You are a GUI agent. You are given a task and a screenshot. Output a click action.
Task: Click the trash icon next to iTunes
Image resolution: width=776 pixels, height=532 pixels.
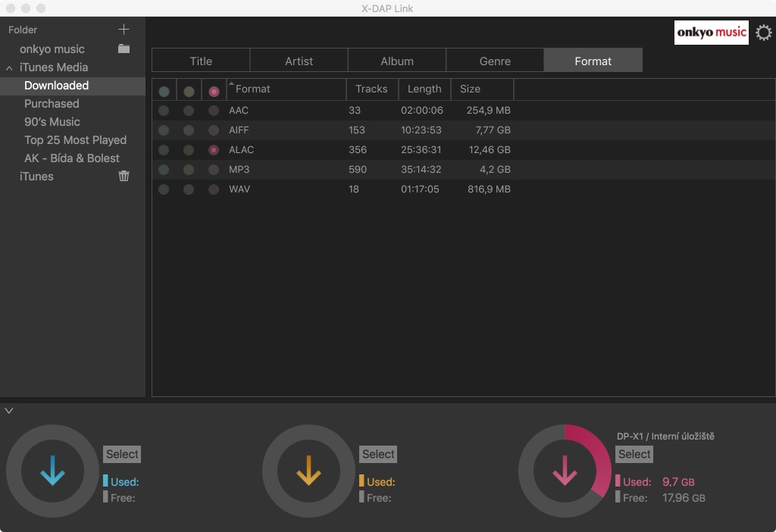[x=124, y=176]
